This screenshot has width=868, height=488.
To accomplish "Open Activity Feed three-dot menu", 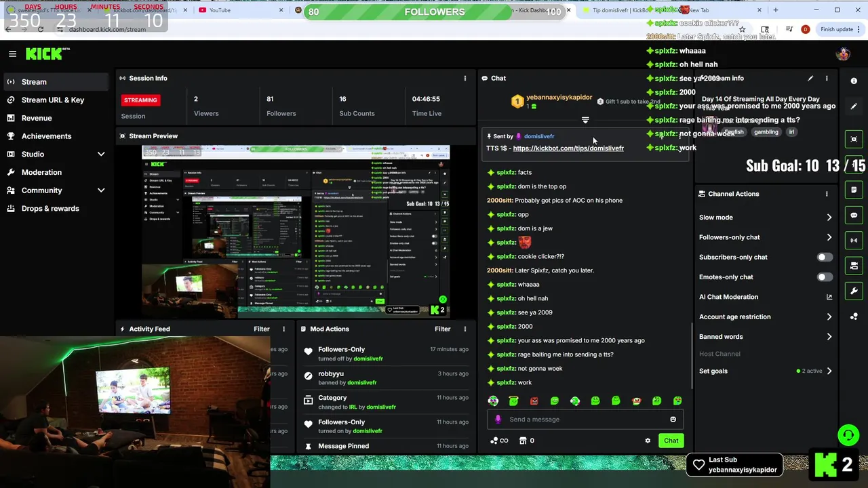I will click(x=284, y=329).
